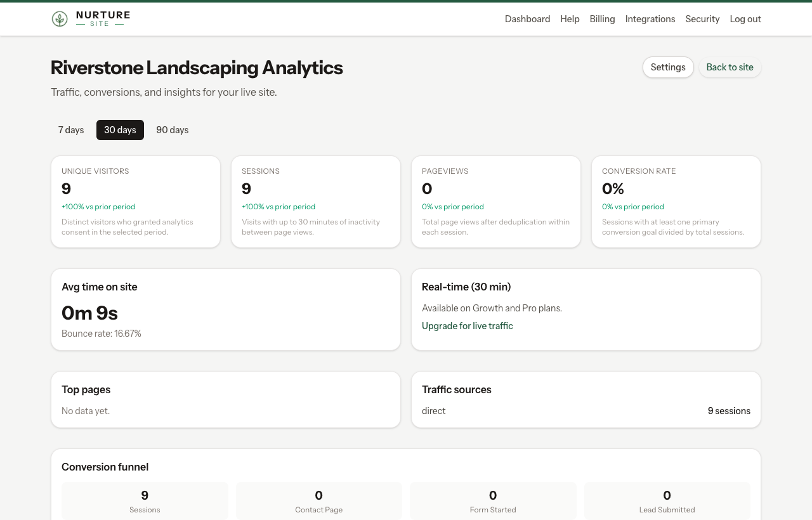Click the Upgrade for live traffic link
Screen dimensions: 812x520
pos(468,326)
